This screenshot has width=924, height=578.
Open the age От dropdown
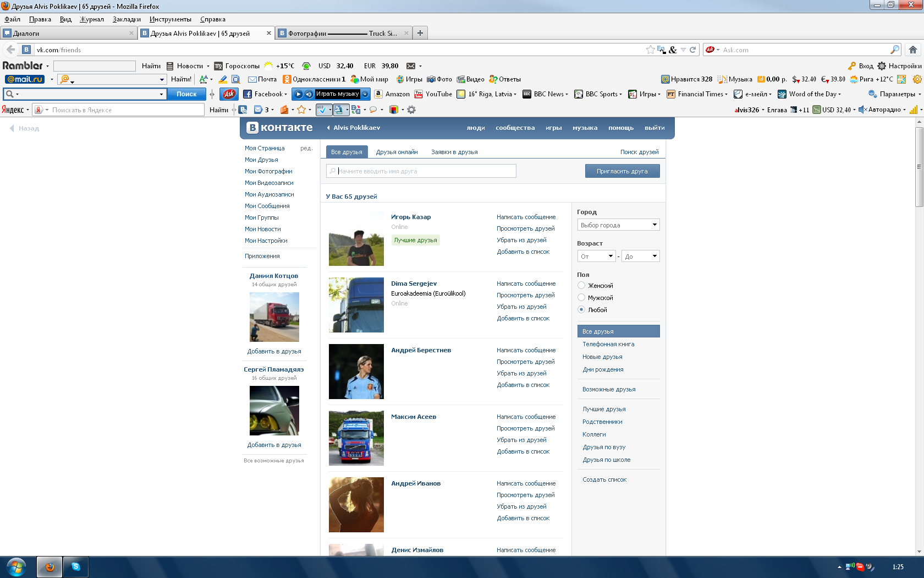pos(596,256)
